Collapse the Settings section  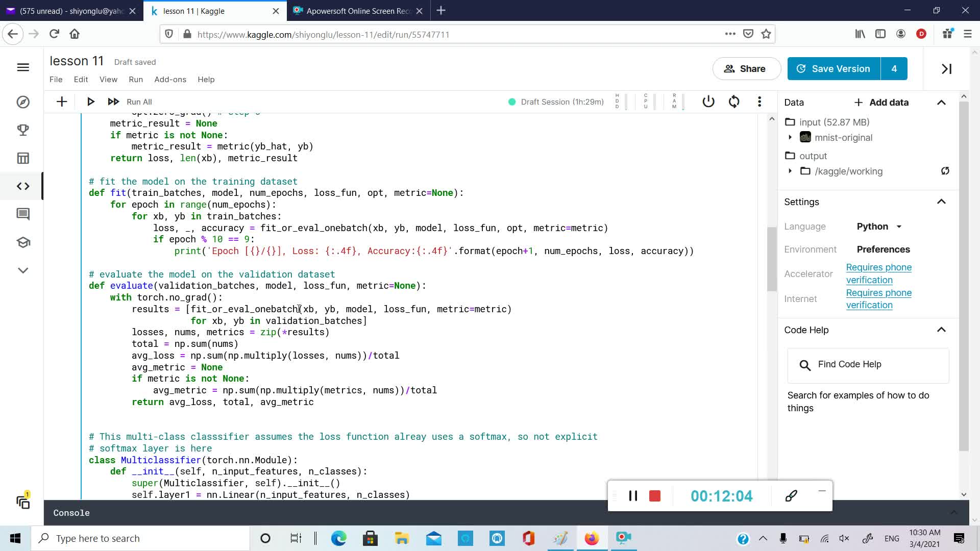(x=942, y=202)
